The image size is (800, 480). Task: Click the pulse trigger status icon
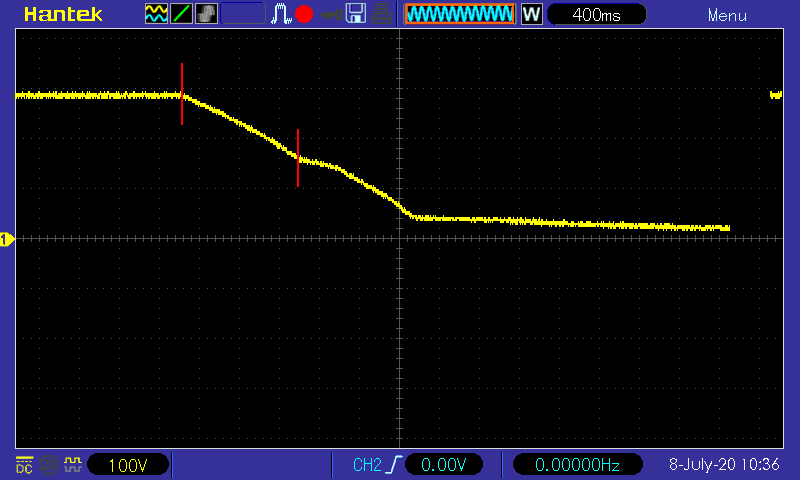pos(281,14)
